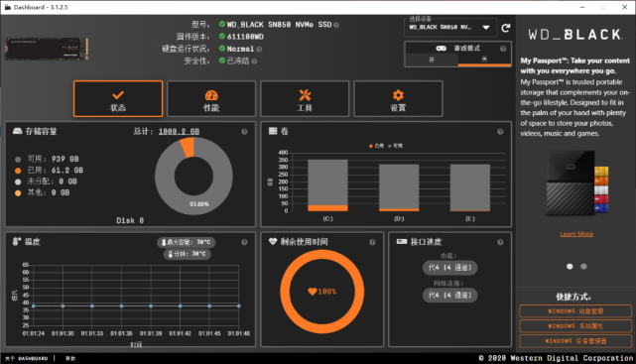Click the refresh device icon
This screenshot has width=636, height=364.
click(x=505, y=28)
